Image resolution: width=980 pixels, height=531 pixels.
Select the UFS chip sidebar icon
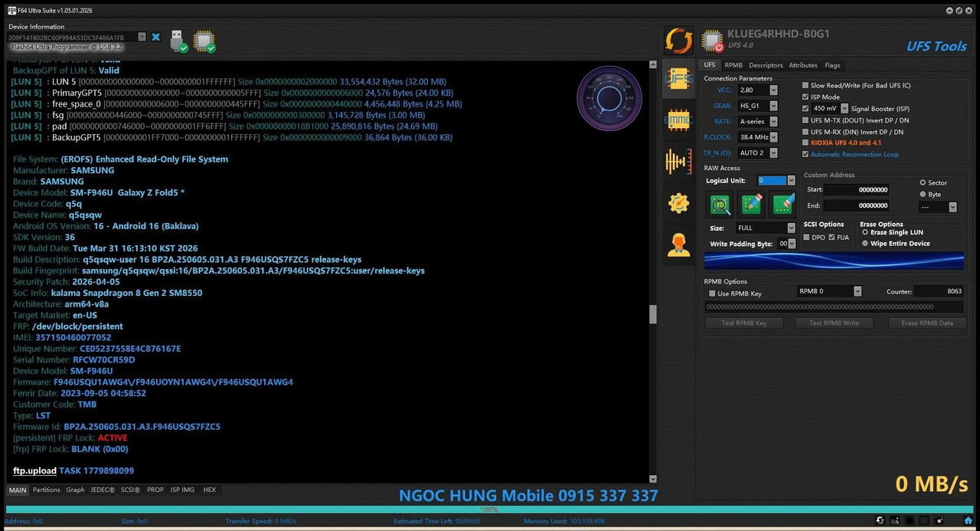click(678, 77)
